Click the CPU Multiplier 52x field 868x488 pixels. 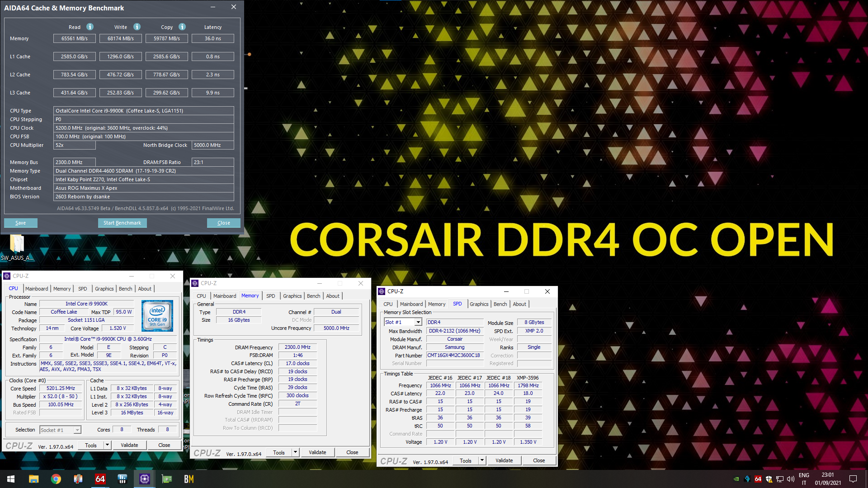point(75,145)
